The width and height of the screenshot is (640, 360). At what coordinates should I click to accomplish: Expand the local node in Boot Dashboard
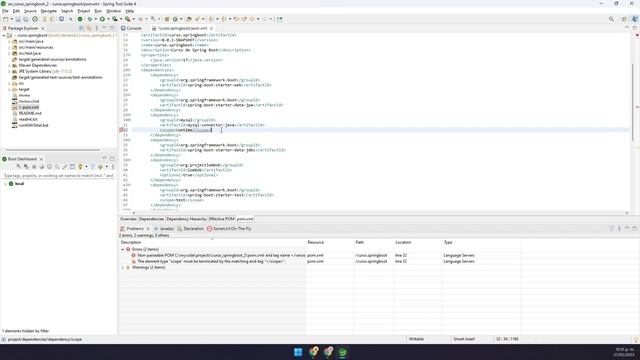[5, 184]
